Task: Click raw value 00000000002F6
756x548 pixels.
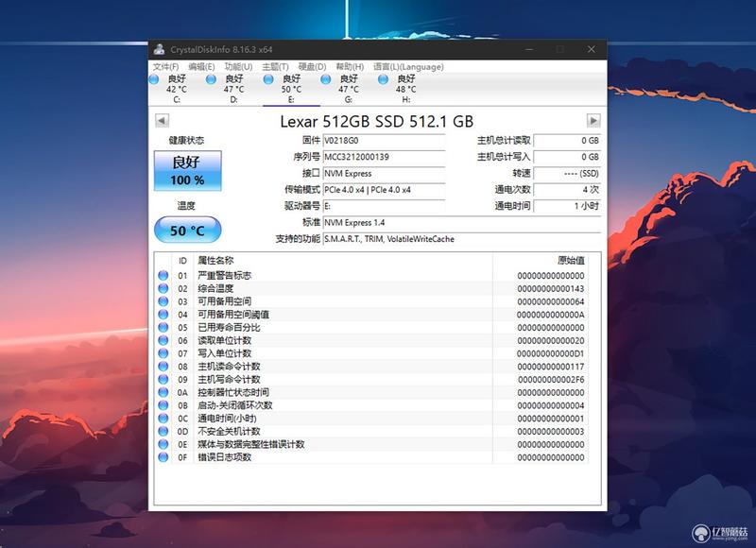Action: tap(551, 380)
